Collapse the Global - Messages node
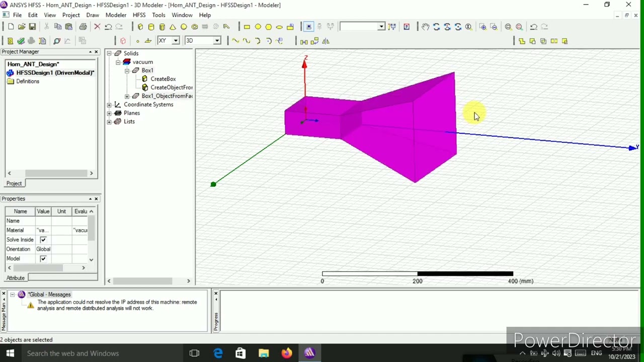The height and width of the screenshot is (362, 644). pos(12,295)
